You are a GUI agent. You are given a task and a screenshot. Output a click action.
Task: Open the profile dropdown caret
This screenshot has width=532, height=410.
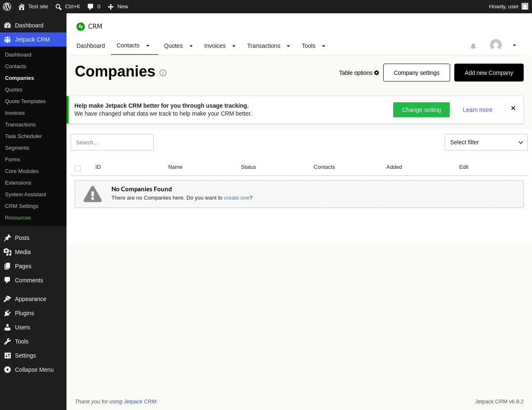click(515, 45)
